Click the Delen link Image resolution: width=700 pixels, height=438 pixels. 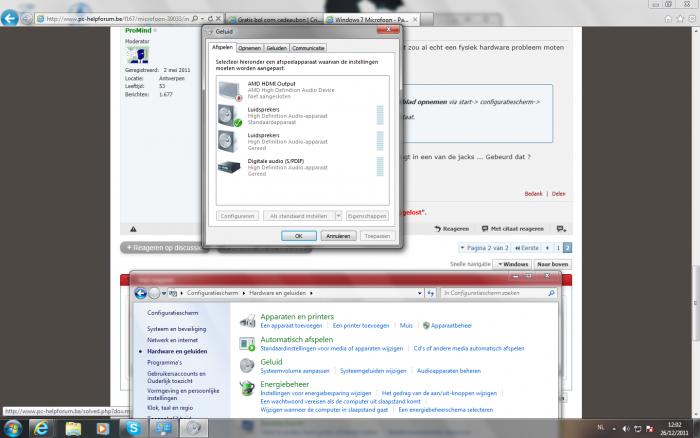coord(558,194)
